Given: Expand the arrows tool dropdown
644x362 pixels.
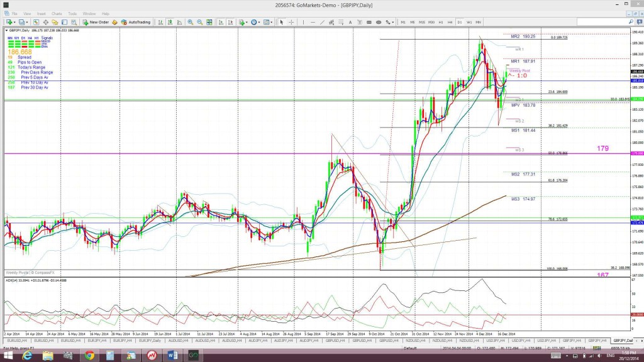Looking at the screenshot, I should pos(392,22).
